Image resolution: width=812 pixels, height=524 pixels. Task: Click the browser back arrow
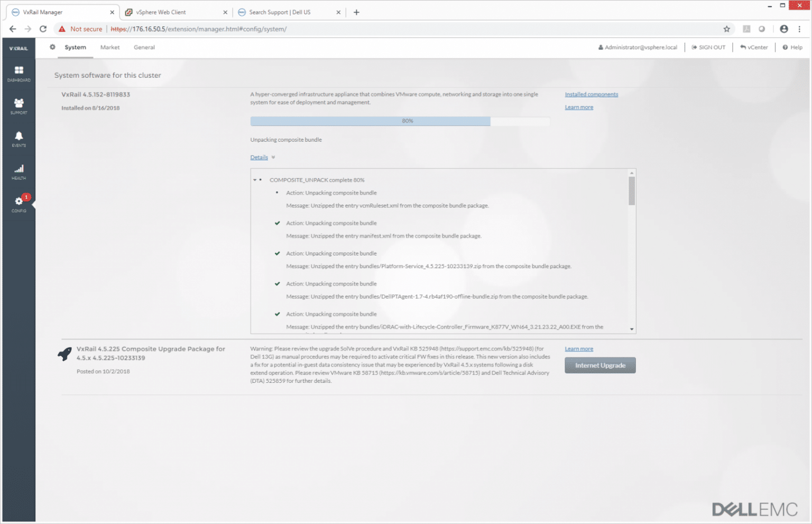point(13,29)
